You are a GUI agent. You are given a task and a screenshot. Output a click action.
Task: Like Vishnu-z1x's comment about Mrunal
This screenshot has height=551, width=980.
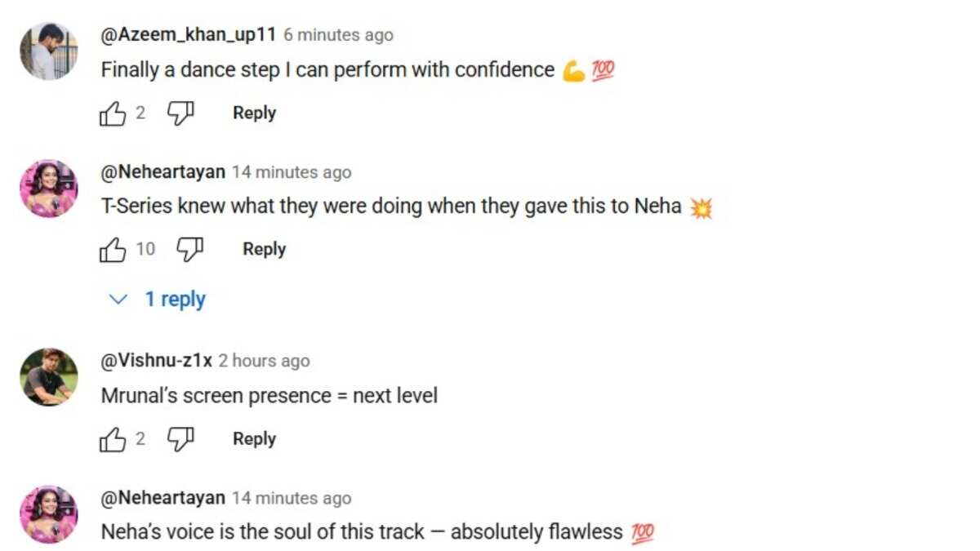pos(113,440)
